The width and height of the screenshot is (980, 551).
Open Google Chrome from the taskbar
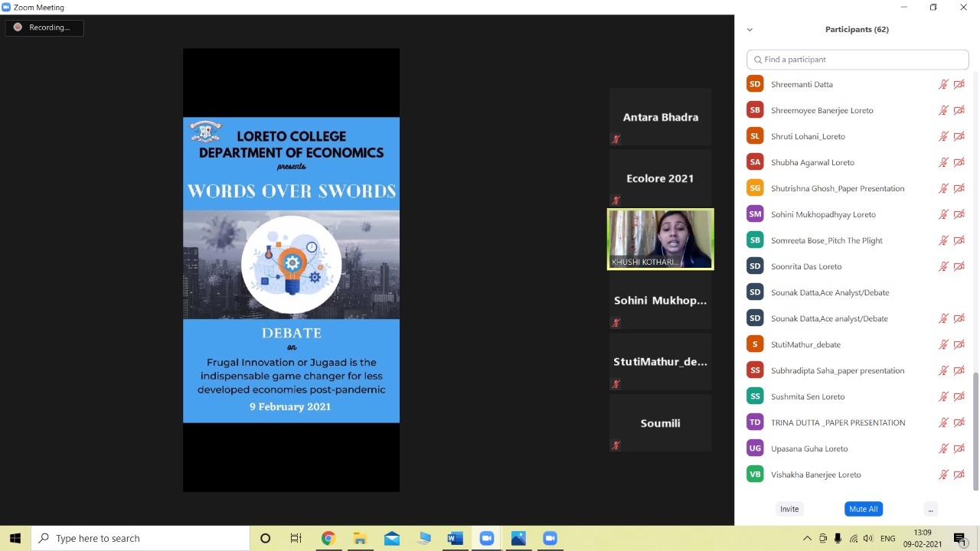pyautogui.click(x=328, y=539)
